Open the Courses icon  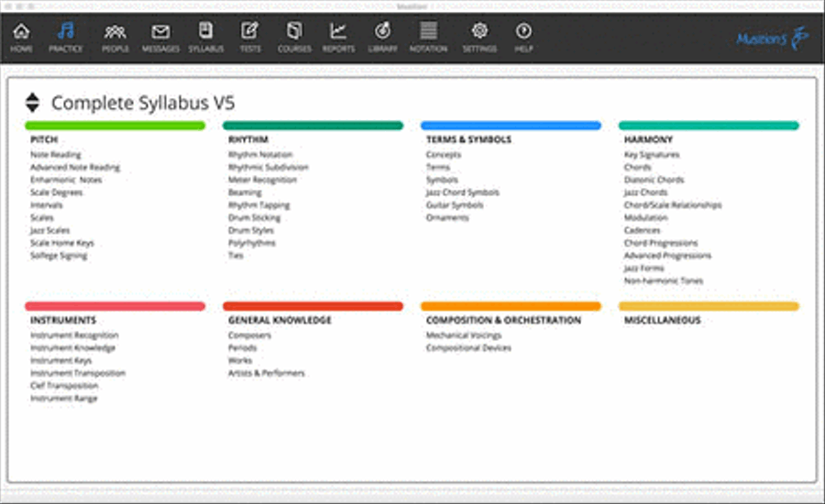[294, 31]
